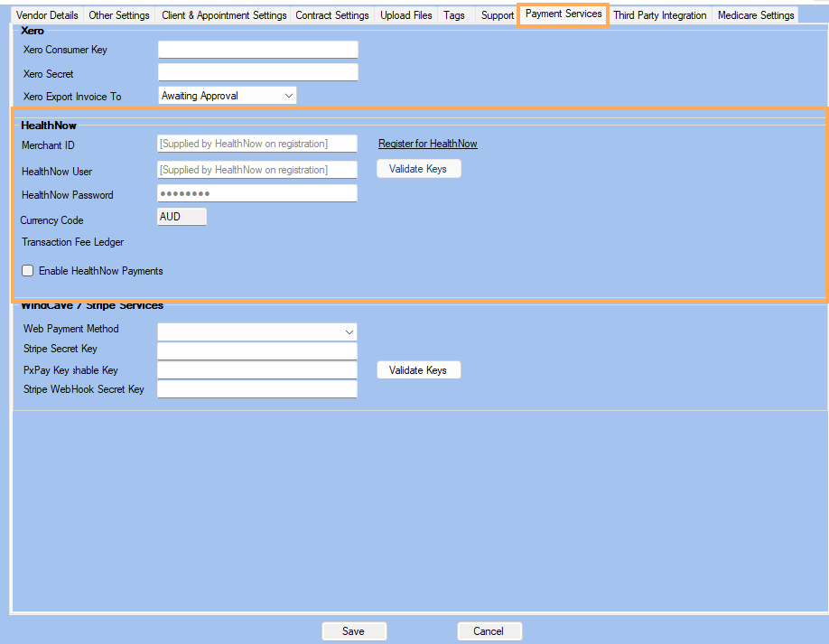Click the HealthNow Validate Keys button
Viewport: 829px width, 644px height.
click(418, 169)
